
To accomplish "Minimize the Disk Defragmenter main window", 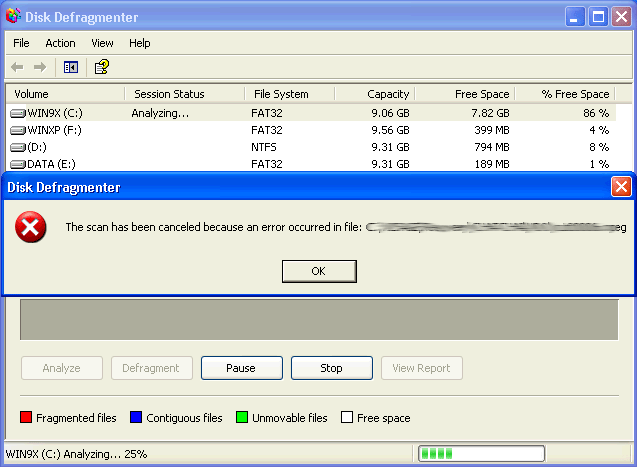I will coord(575,17).
